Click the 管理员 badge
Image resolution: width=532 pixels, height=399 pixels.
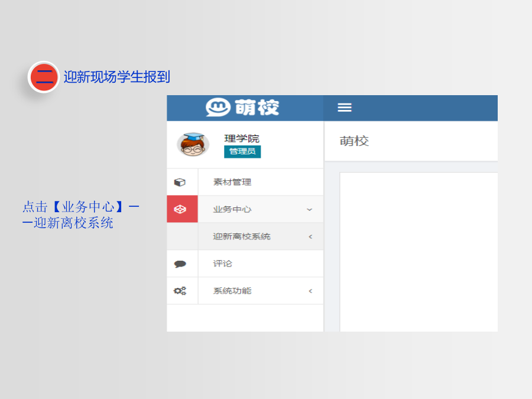pyautogui.click(x=242, y=152)
